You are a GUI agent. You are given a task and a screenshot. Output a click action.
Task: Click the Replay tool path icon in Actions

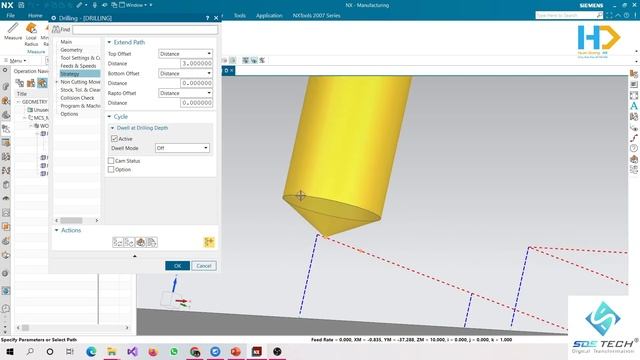[129, 242]
